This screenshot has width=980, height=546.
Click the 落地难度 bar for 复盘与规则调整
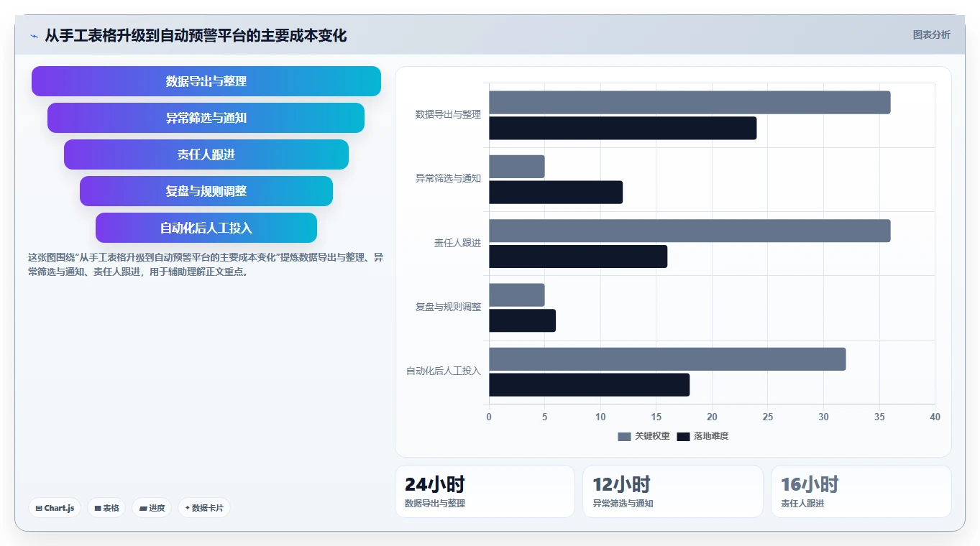coord(522,320)
